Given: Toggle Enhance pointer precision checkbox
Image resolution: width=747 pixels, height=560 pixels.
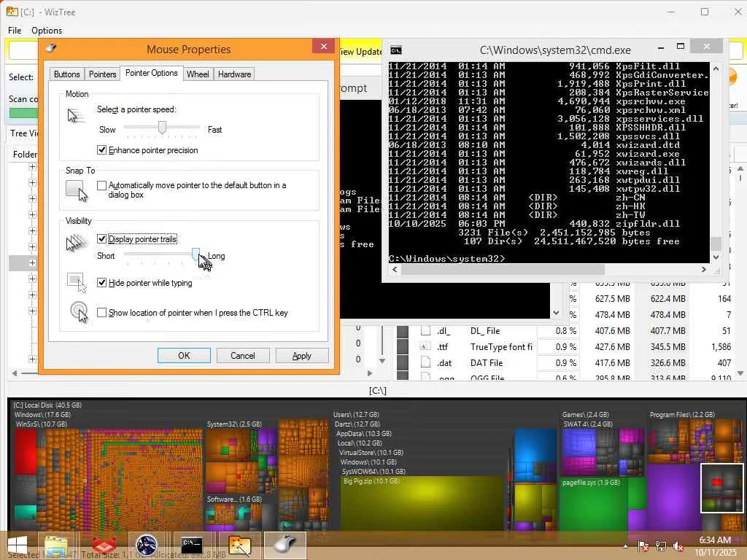Looking at the screenshot, I should click(101, 150).
